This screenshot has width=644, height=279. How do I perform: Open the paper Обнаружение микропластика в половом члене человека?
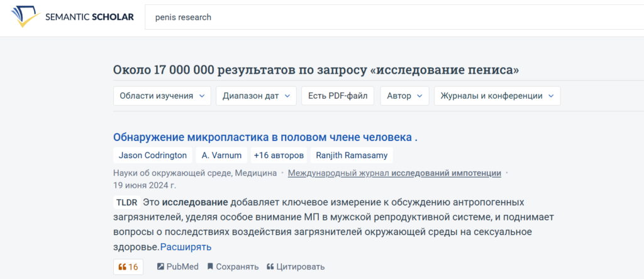click(265, 137)
